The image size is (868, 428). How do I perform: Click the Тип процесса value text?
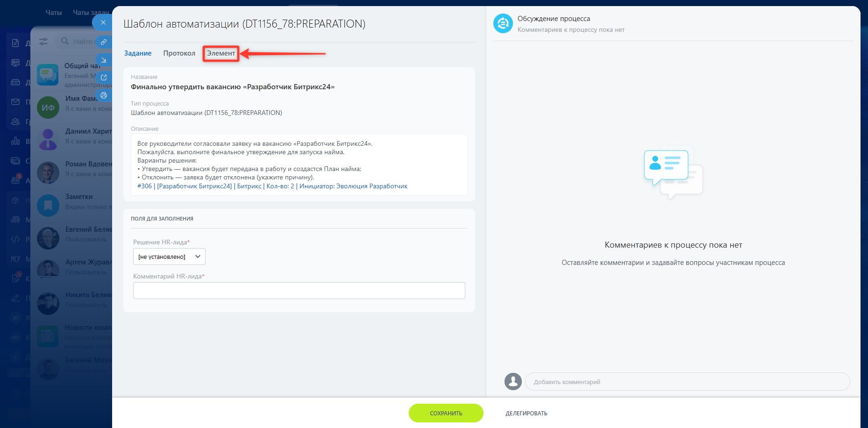[206, 113]
